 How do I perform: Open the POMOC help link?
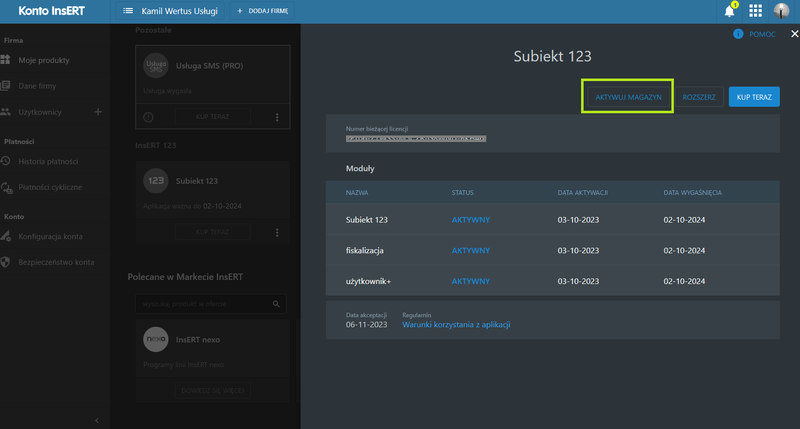point(762,34)
